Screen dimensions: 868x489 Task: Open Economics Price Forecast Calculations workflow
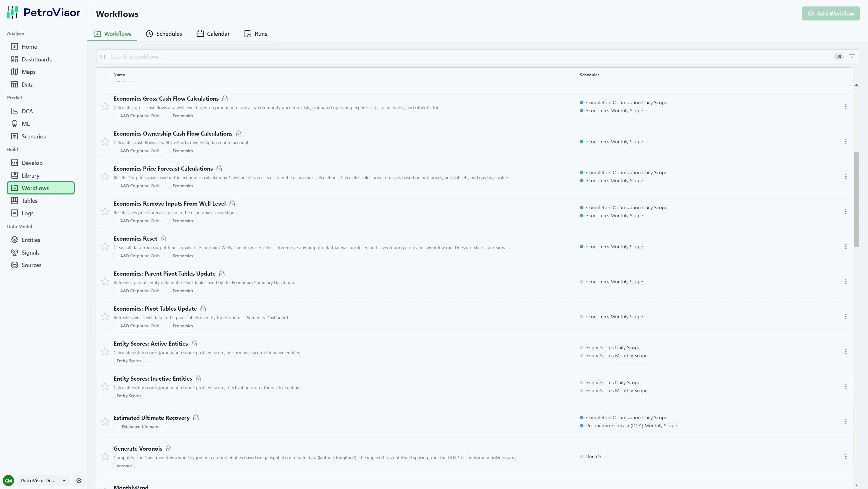(x=163, y=169)
